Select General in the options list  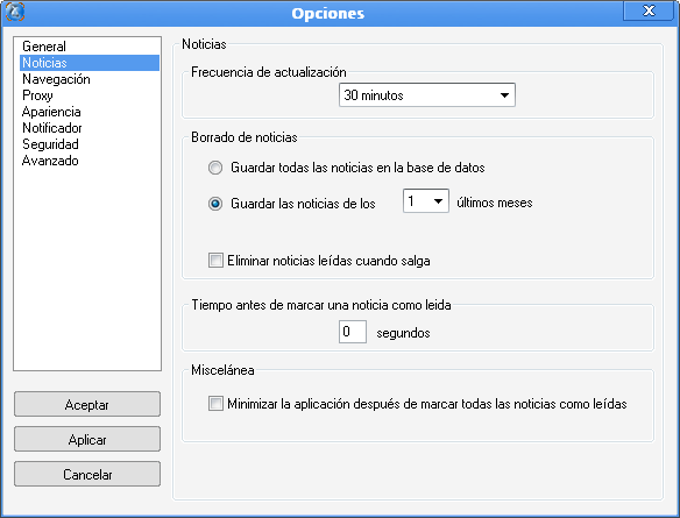(44, 47)
